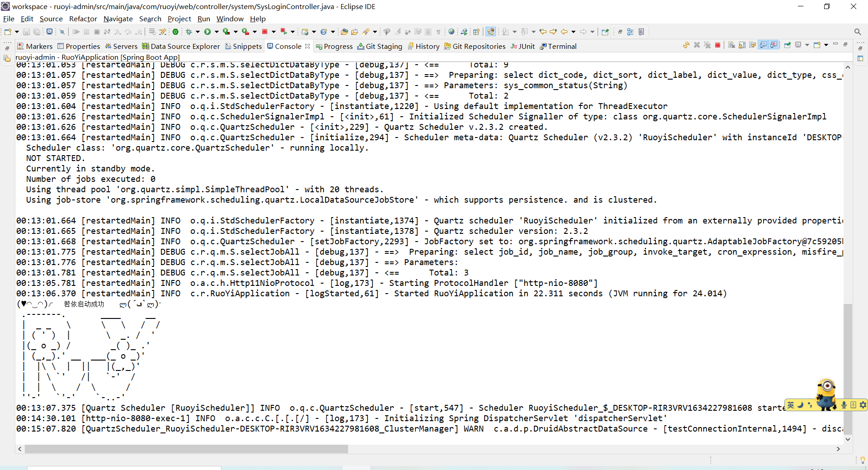Switch to the Terminal tab
The image size is (868, 470).
[558, 46]
